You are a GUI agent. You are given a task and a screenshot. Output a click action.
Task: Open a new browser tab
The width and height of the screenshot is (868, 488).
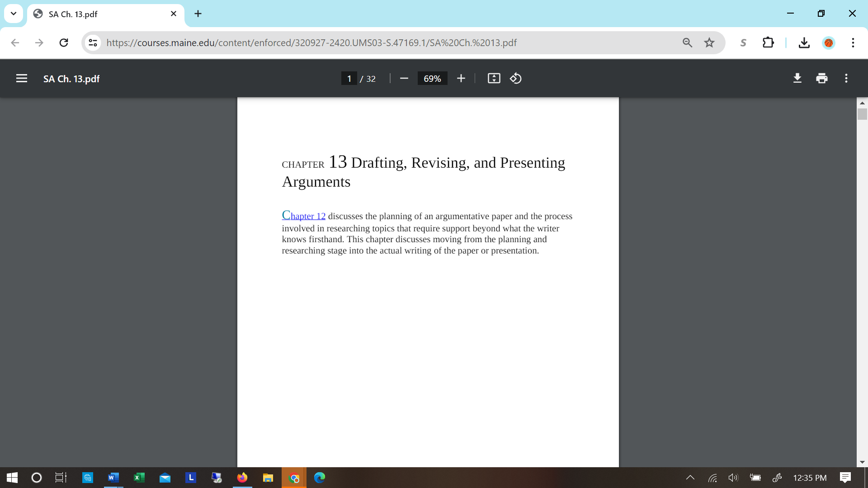coord(198,14)
